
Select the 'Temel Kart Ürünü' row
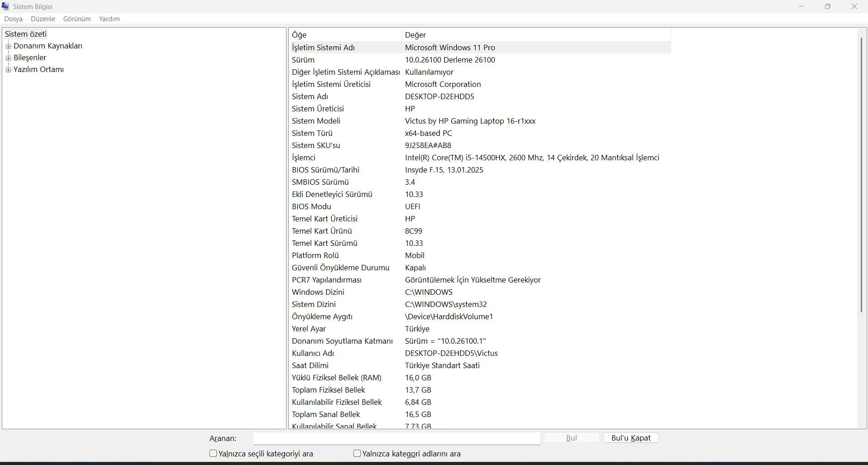click(480, 231)
